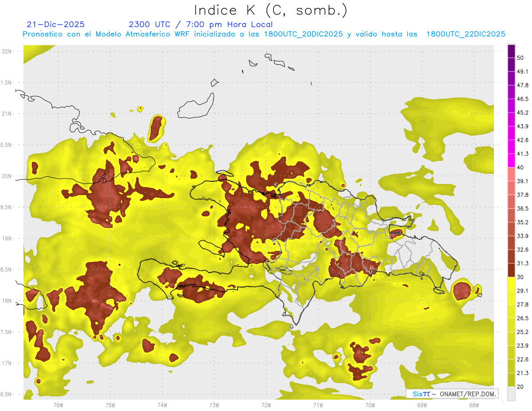Click the "70W" longitude label

[x=370, y=405]
